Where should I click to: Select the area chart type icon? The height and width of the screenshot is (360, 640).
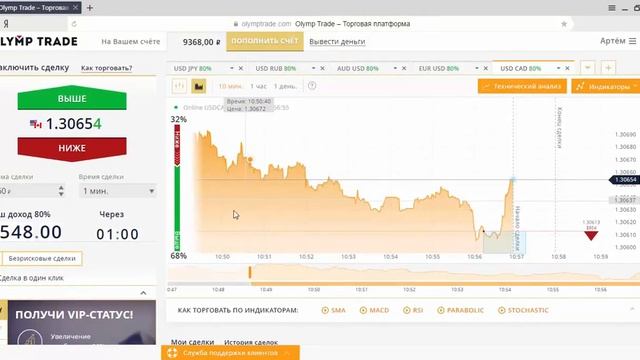pyautogui.click(x=199, y=86)
